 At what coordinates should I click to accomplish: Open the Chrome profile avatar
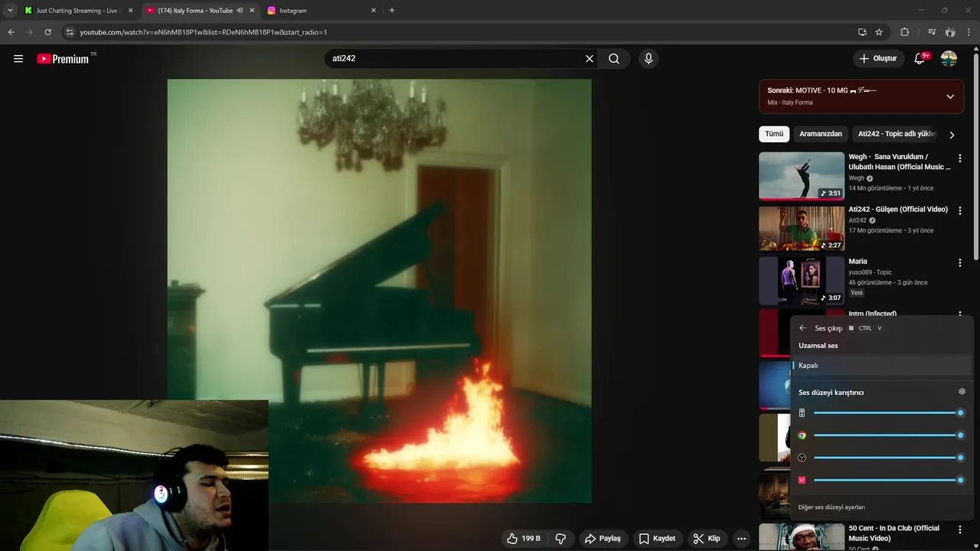tap(950, 32)
